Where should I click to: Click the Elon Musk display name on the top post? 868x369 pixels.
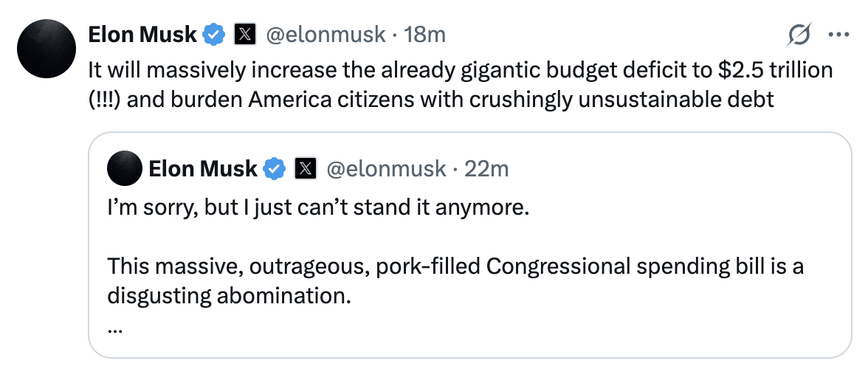coord(142,34)
